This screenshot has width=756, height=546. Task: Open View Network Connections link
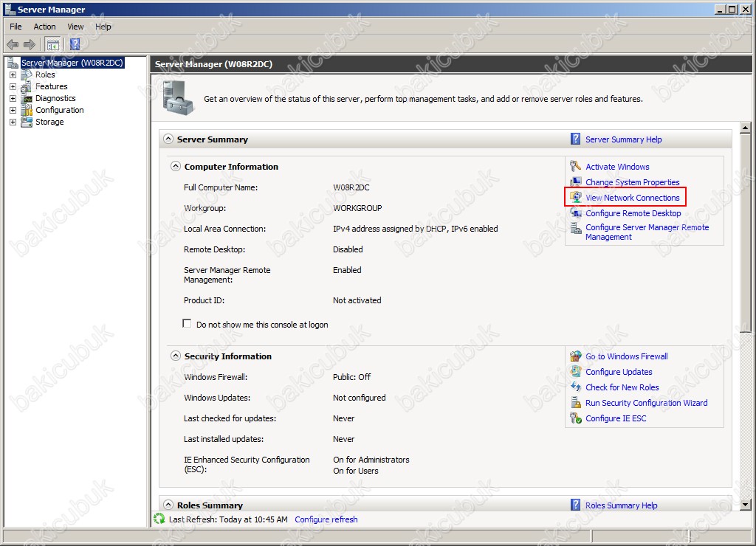coord(632,198)
